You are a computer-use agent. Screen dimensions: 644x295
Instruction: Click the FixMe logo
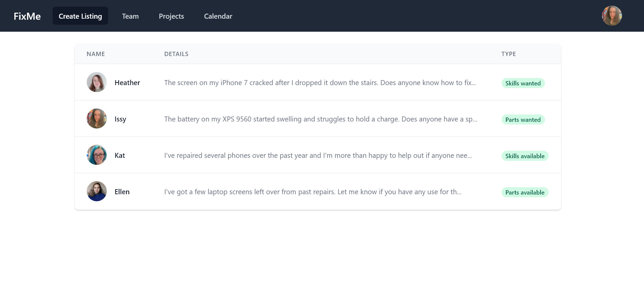point(27,16)
